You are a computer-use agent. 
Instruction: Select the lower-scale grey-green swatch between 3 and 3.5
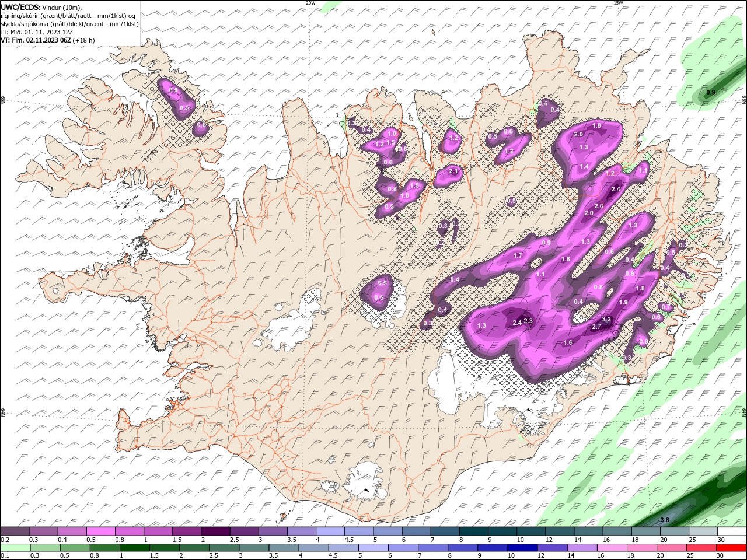(254, 548)
